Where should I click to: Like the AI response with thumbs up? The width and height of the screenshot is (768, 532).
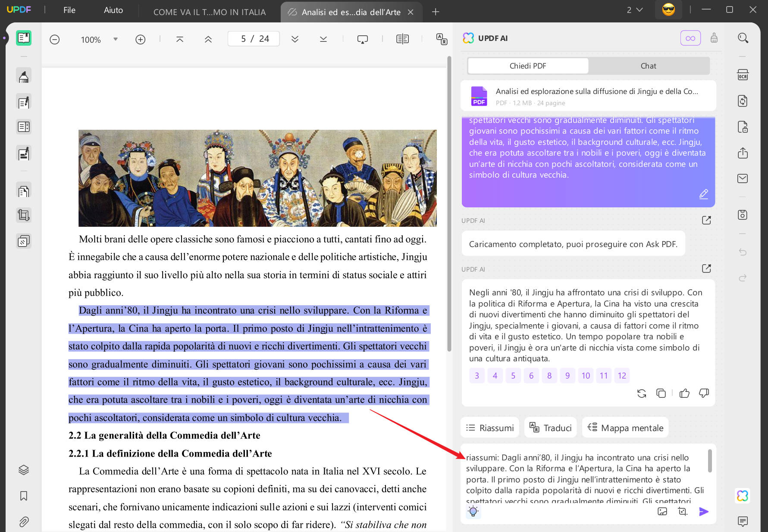(684, 393)
